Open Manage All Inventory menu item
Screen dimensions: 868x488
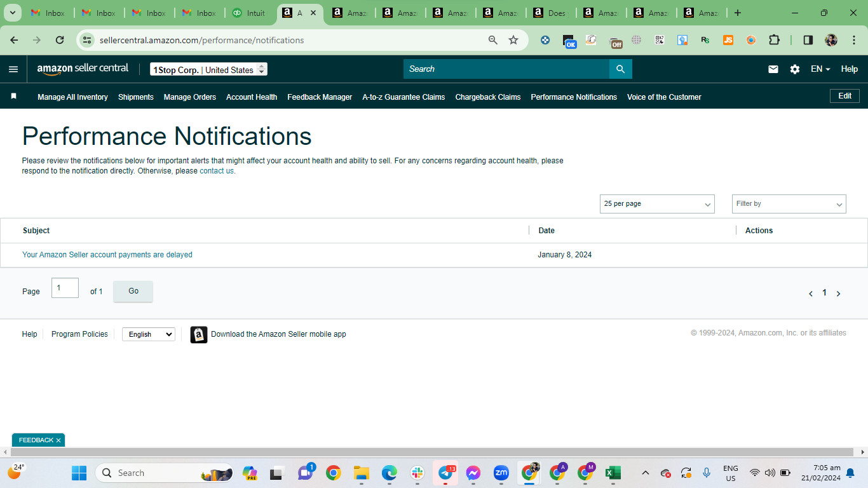(x=72, y=97)
